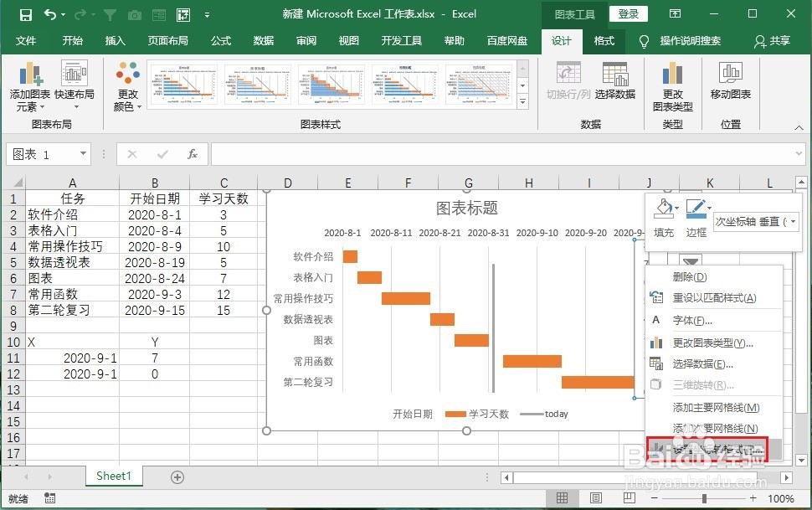The width and height of the screenshot is (812, 510).
Task: Add a new sheet with plus icon
Action: click(x=177, y=477)
